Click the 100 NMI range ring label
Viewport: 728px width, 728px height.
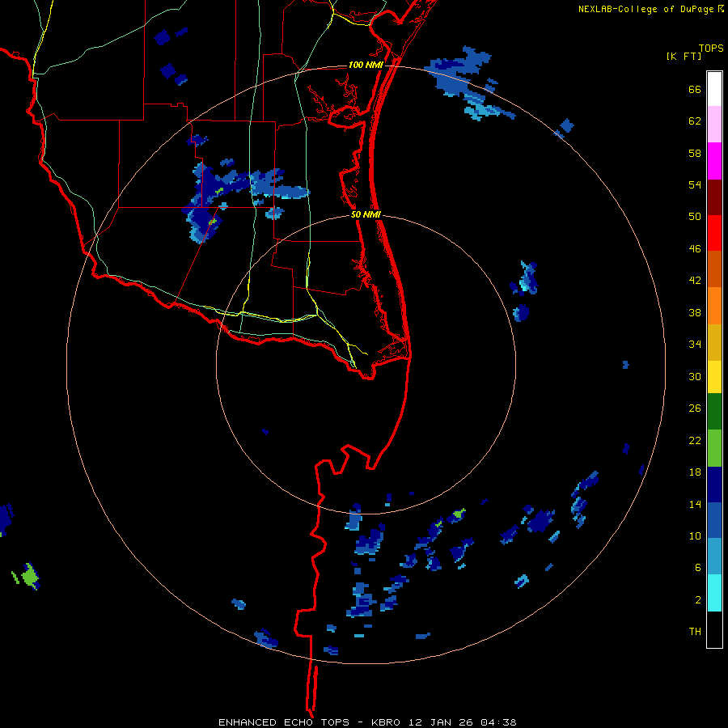[x=366, y=65]
